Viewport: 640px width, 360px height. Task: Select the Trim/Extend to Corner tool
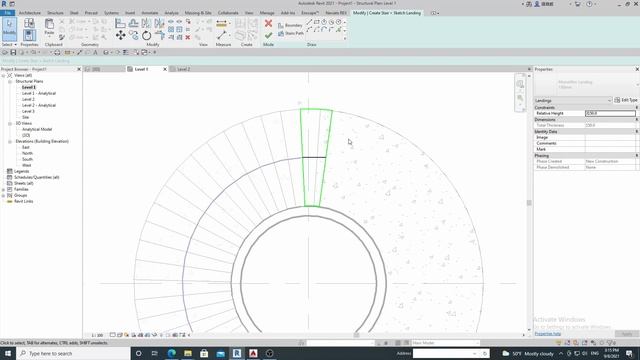click(160, 36)
